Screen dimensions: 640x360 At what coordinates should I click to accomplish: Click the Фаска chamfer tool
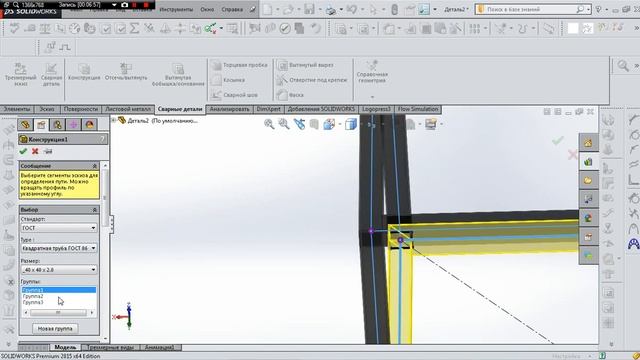[291, 95]
